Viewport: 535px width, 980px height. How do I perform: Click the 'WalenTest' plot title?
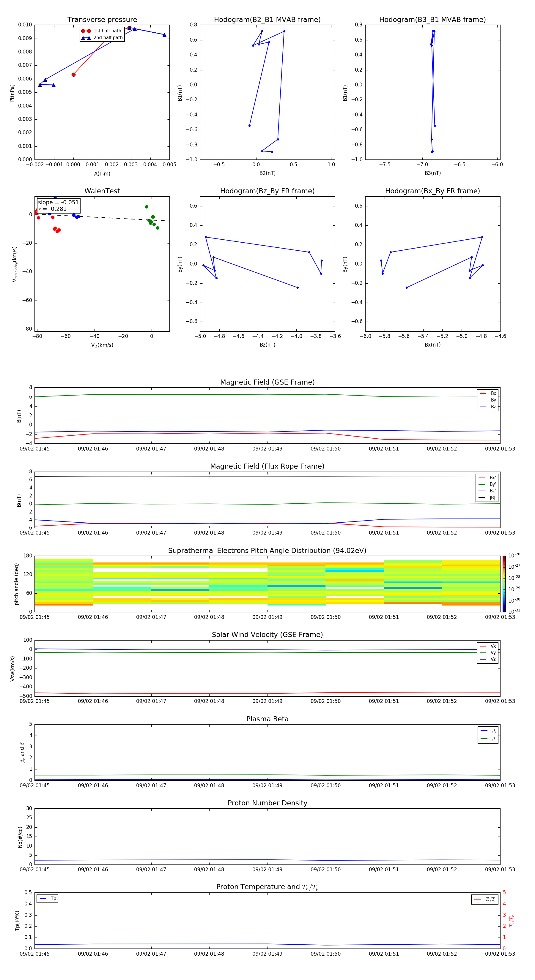coord(102,191)
